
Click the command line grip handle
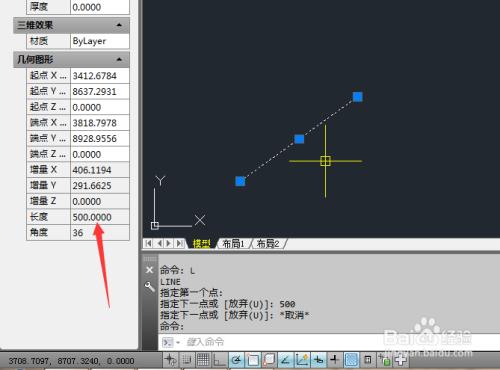150,259
